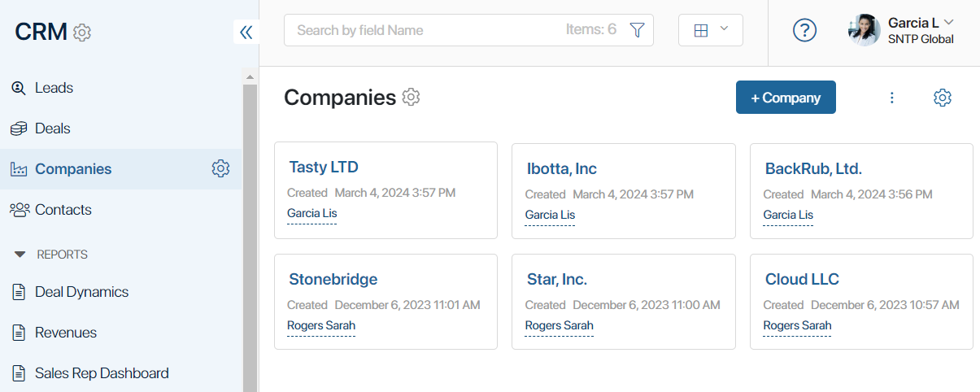The width and height of the screenshot is (980, 392).
Task: Open settings gear right of the kebab menu
Action: (943, 98)
